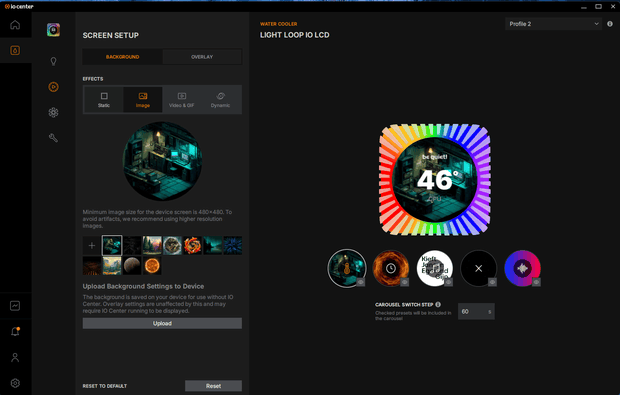
Task: Toggle carousel visibility for the clock preset
Action: click(405, 282)
